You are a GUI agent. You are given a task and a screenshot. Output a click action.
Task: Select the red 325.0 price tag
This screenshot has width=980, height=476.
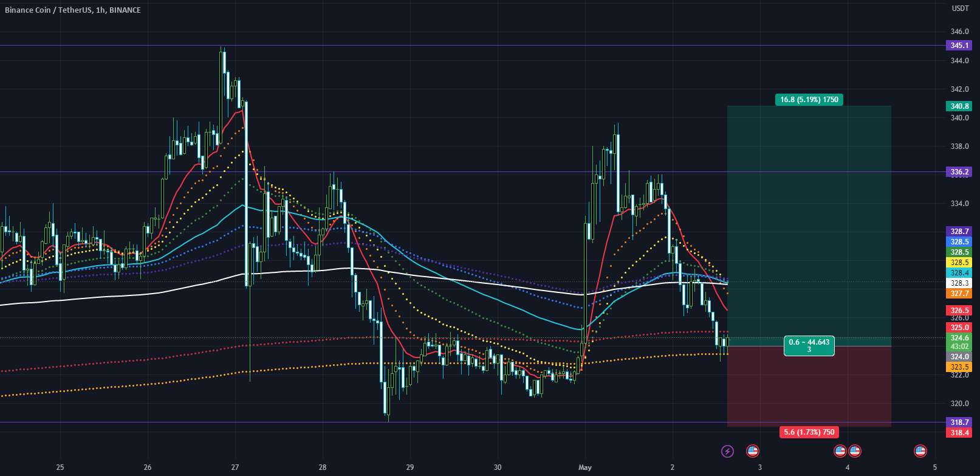[960, 328]
